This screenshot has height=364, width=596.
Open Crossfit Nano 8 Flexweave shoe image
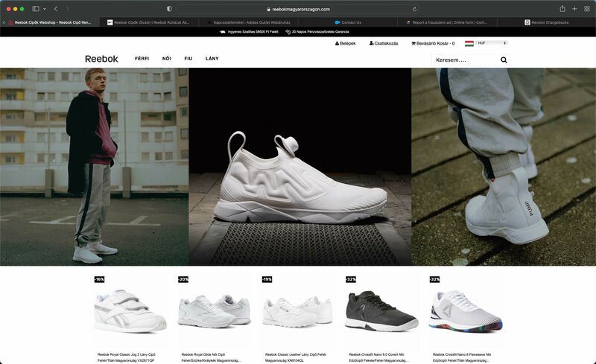click(465, 312)
